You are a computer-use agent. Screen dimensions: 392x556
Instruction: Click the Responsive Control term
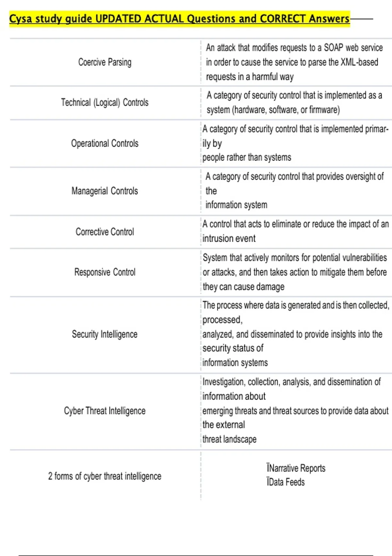tap(105, 272)
